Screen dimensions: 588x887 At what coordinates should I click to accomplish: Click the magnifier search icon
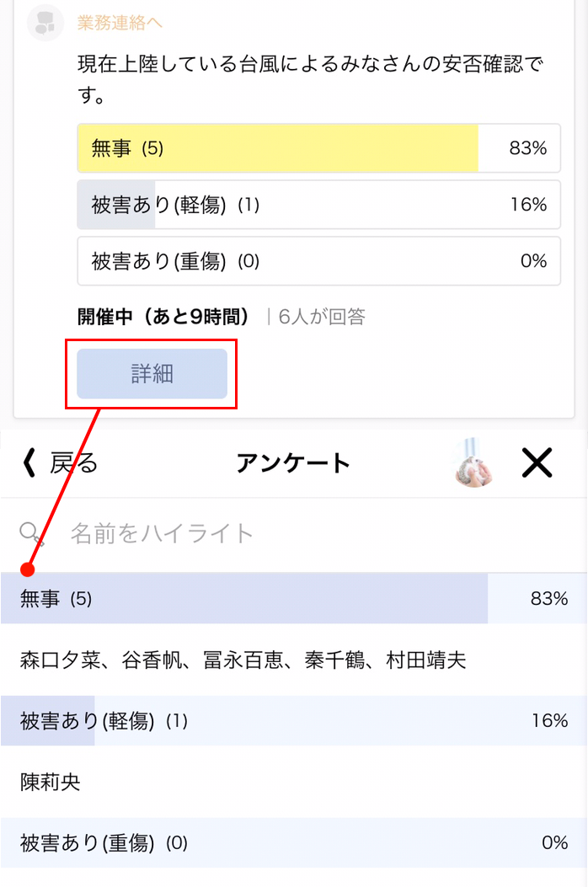coord(32,532)
